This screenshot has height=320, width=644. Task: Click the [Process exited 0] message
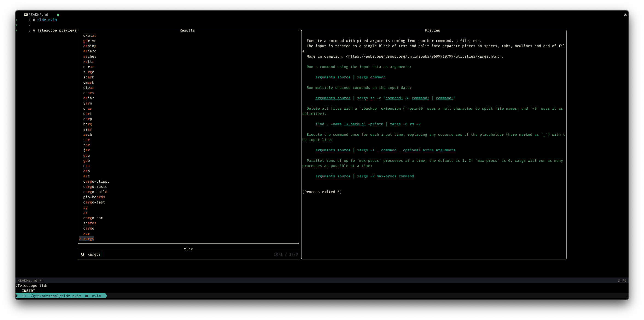click(x=322, y=192)
